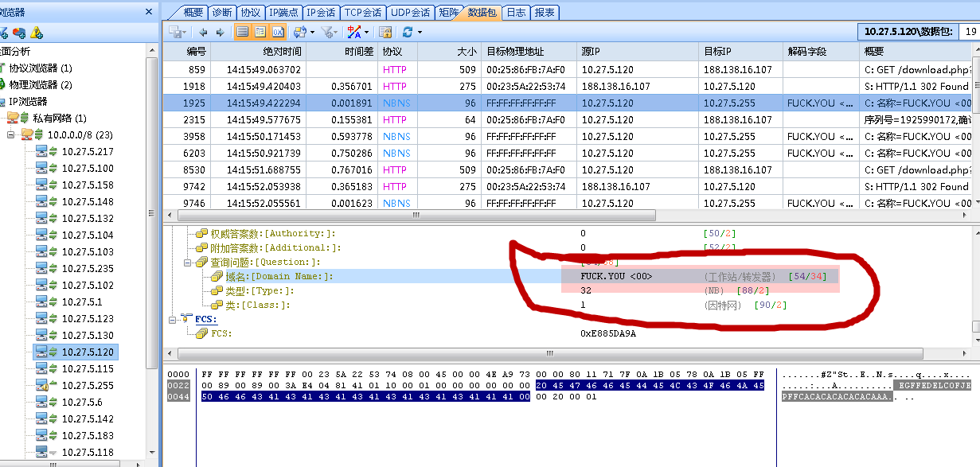Collapse the 查询问题 Question tree node

[189, 262]
